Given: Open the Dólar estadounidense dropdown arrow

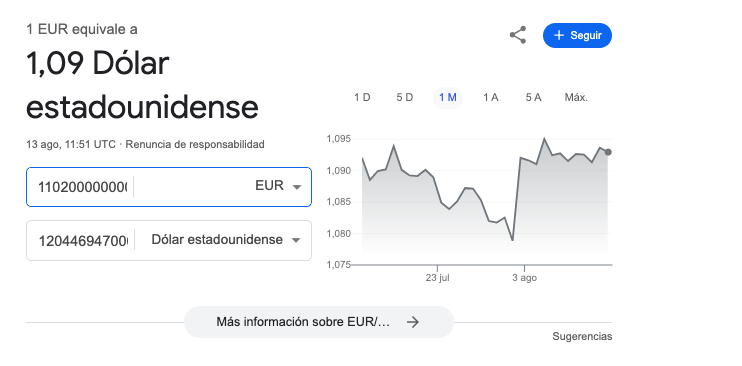Looking at the screenshot, I should 296,240.
